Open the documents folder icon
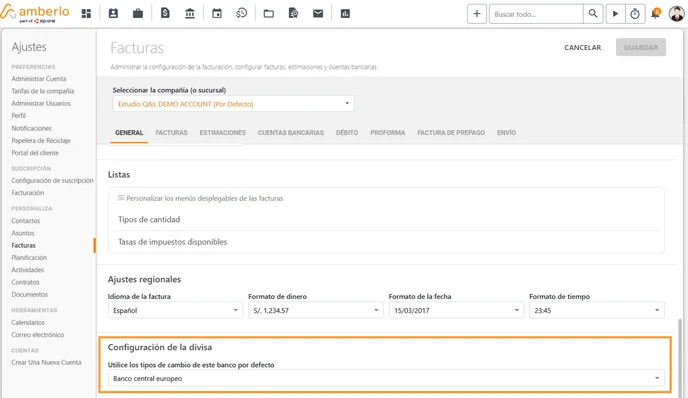 point(269,14)
